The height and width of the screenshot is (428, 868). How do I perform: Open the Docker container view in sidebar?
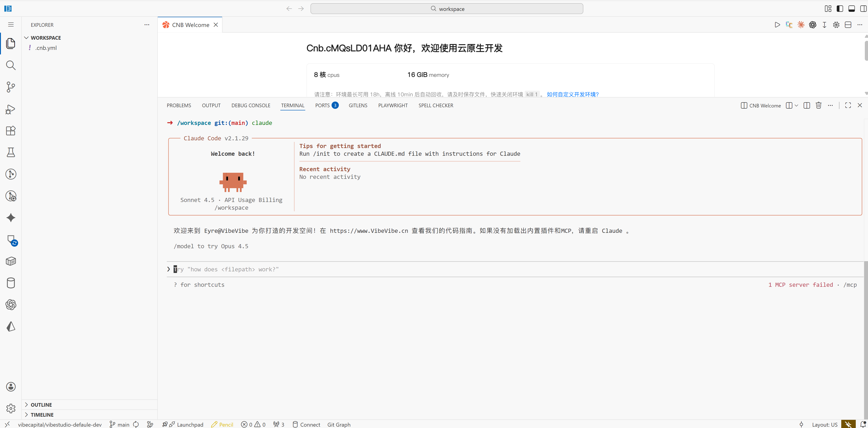click(x=10, y=261)
